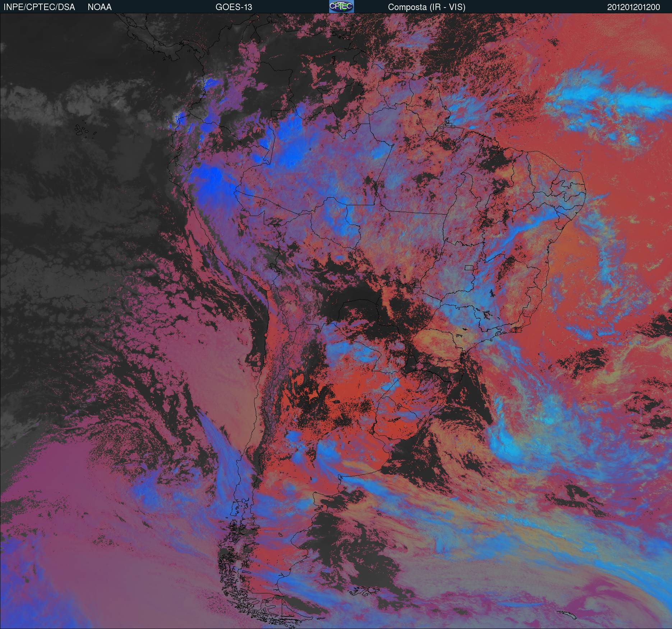Click the CPTEC logo in header

pos(341,6)
